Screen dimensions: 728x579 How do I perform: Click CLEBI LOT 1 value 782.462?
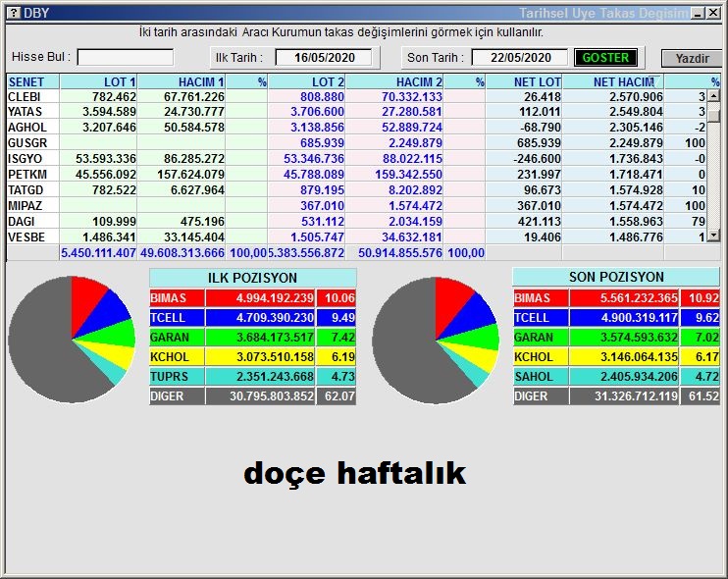(114, 96)
